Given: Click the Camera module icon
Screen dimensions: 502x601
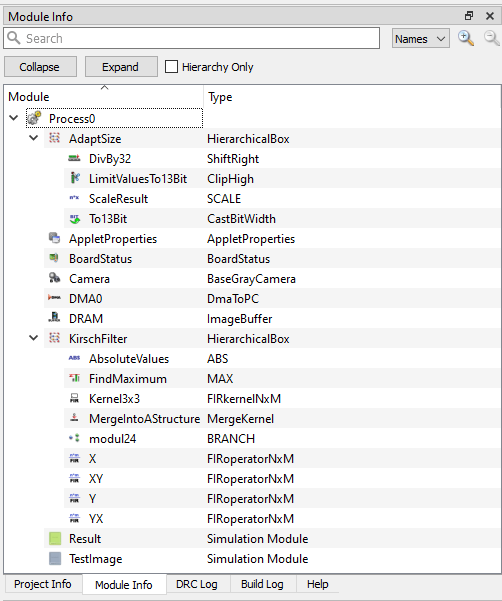Looking at the screenshot, I should (x=54, y=278).
